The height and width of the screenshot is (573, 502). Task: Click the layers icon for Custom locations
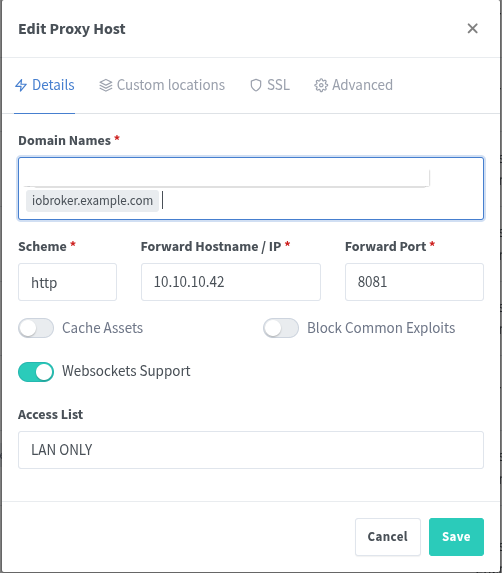pos(106,85)
